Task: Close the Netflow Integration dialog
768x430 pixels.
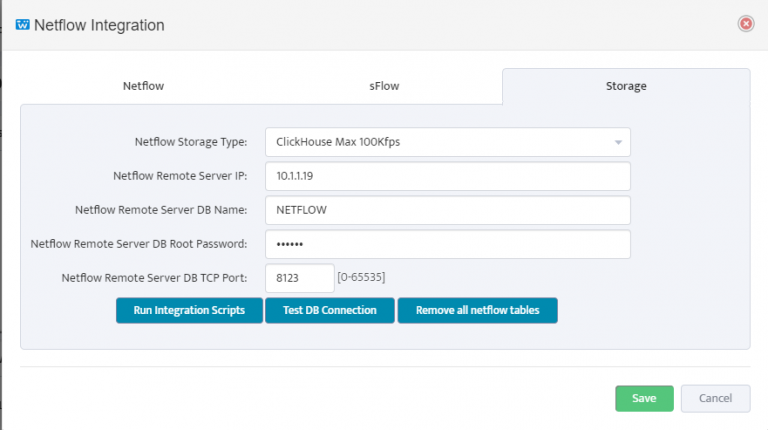Action: (x=745, y=24)
